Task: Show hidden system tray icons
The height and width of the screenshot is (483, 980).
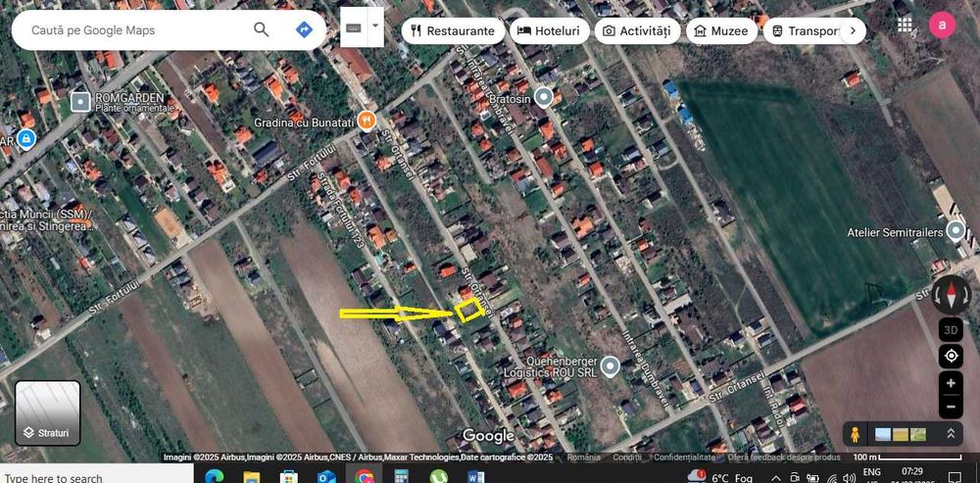Action: point(775,478)
